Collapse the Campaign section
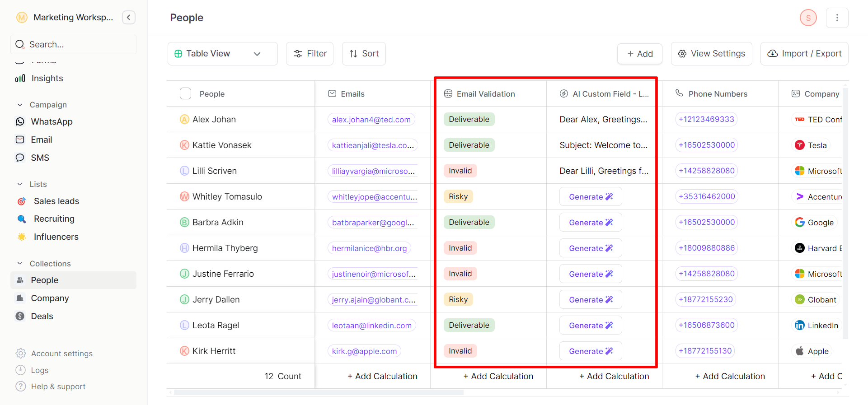 coord(20,105)
